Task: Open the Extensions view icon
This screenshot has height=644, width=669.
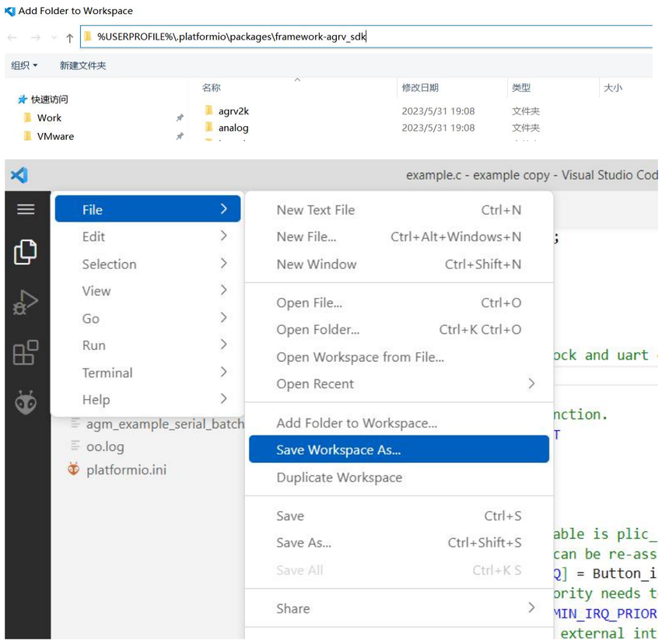Action: coord(26,352)
